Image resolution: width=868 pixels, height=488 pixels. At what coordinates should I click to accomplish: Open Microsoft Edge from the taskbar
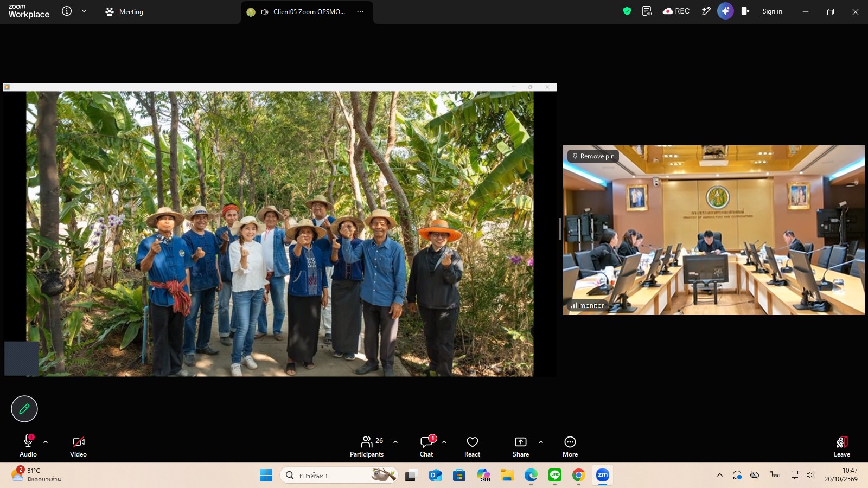coord(531,476)
